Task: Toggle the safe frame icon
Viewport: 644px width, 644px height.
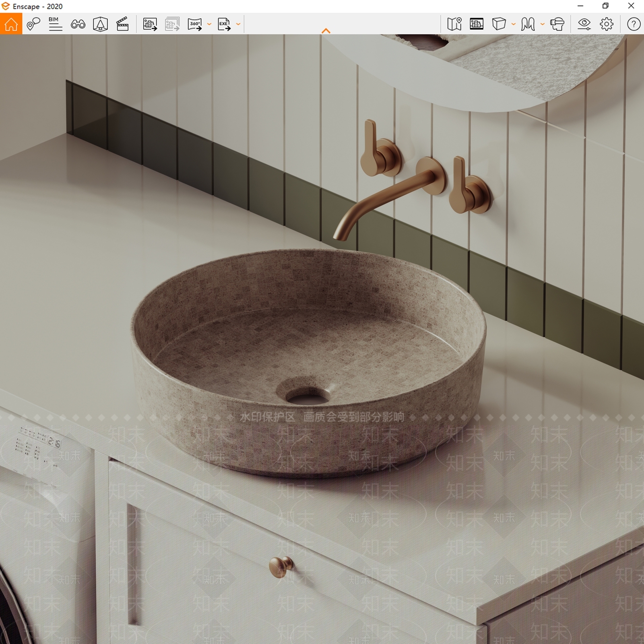Action: coord(477,24)
